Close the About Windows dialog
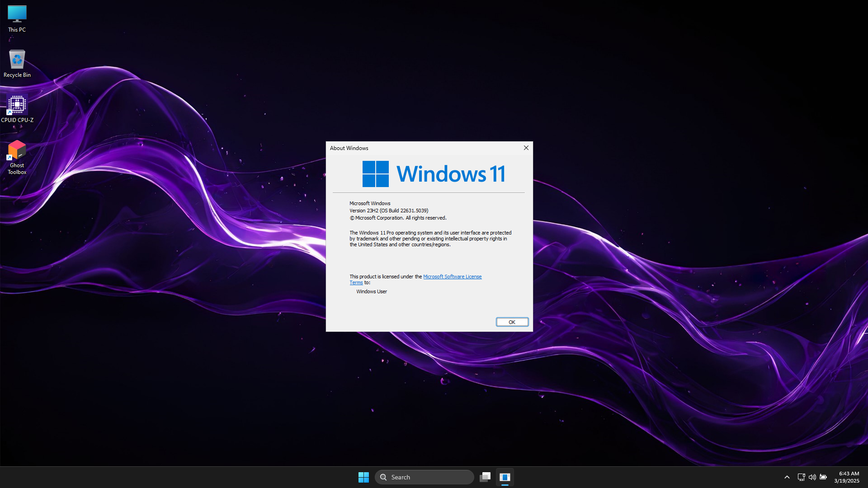Screen dimensions: 868x488 [x=526, y=148]
